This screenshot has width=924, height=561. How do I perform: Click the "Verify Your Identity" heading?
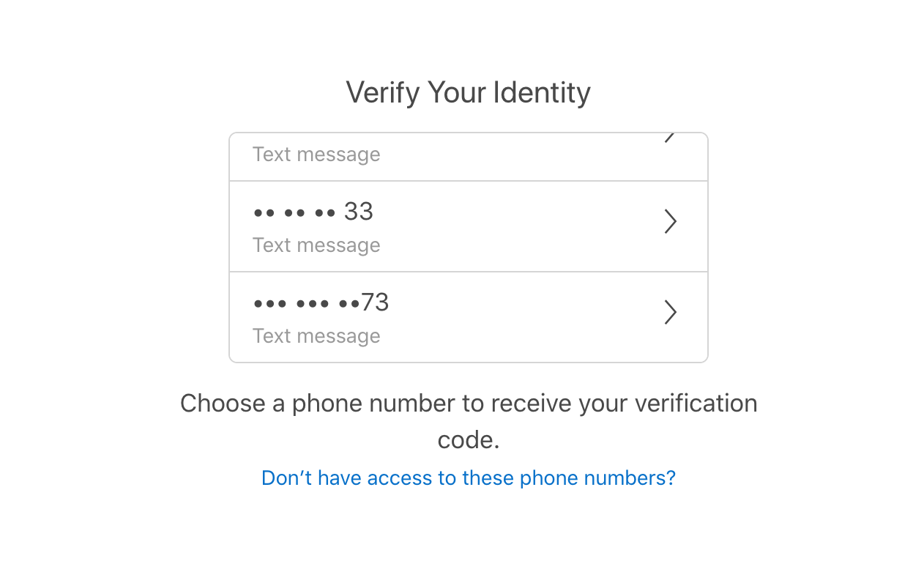(x=469, y=93)
